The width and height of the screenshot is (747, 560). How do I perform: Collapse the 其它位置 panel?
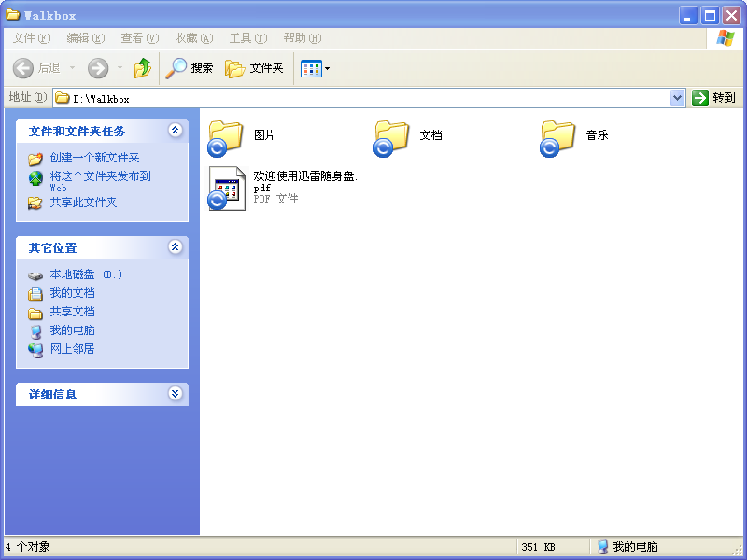click(x=176, y=246)
